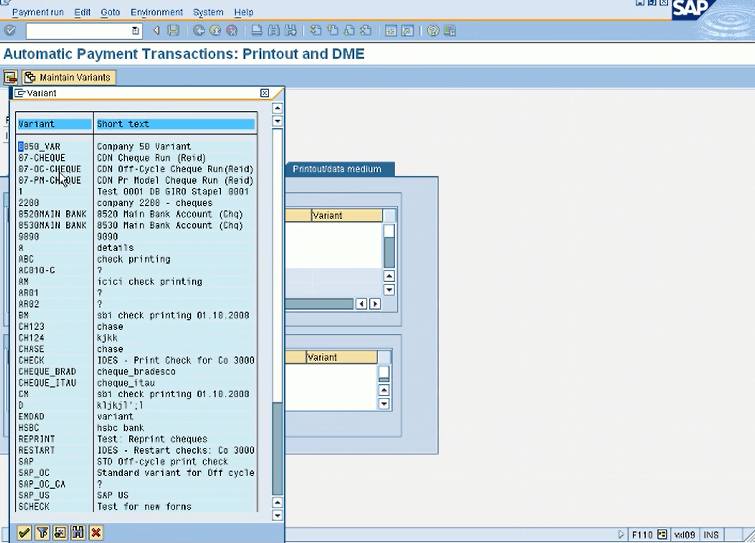Select the 07-CHEQUE variant

click(136, 158)
